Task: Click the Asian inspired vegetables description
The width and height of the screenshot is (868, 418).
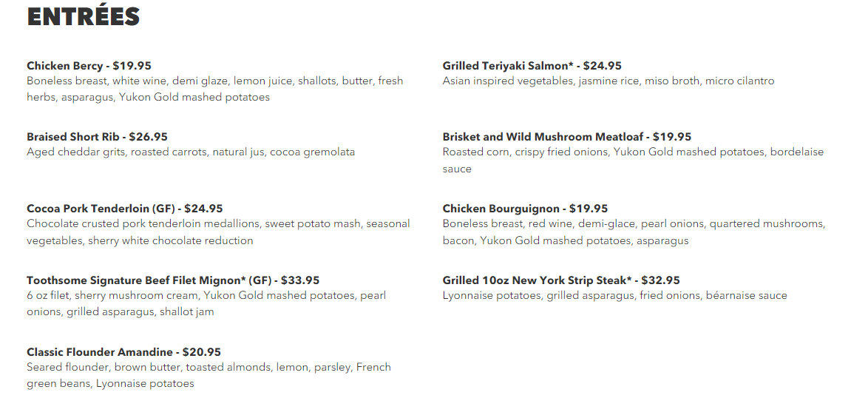Action: click(x=608, y=81)
